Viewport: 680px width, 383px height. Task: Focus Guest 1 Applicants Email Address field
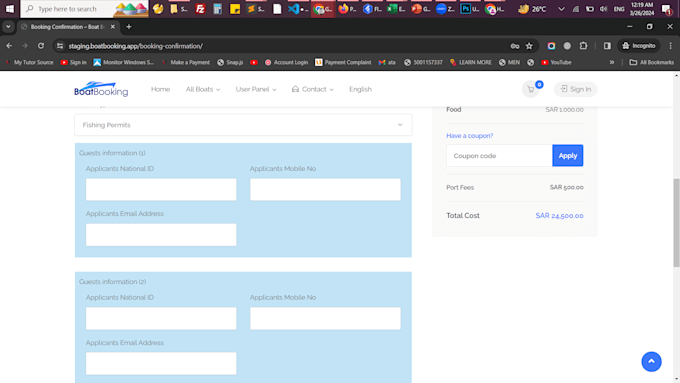click(161, 235)
